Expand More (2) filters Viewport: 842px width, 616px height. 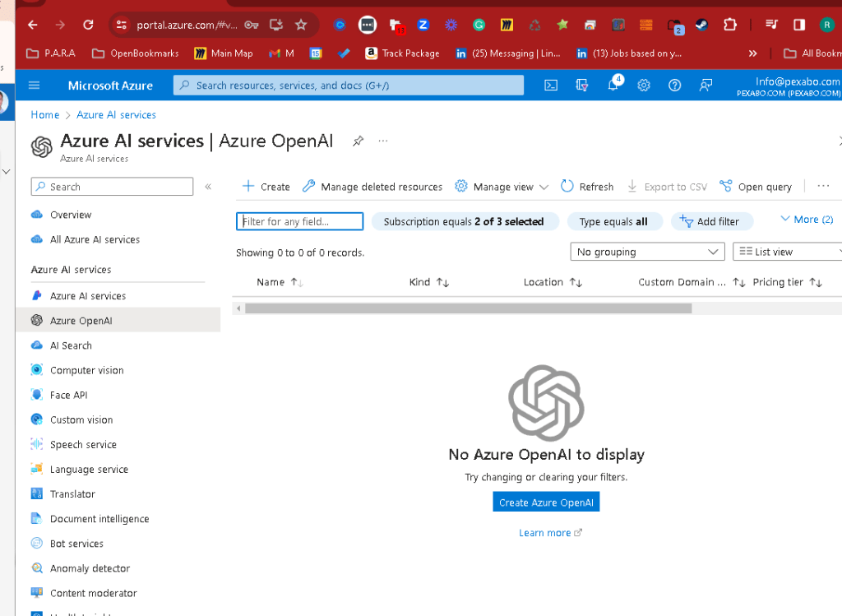[x=807, y=220]
